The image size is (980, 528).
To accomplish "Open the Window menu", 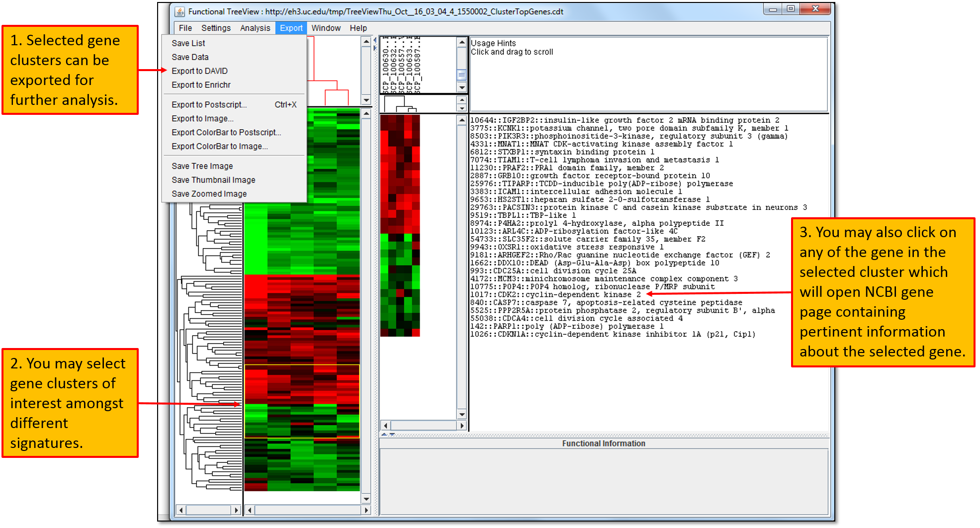I will click(x=326, y=28).
